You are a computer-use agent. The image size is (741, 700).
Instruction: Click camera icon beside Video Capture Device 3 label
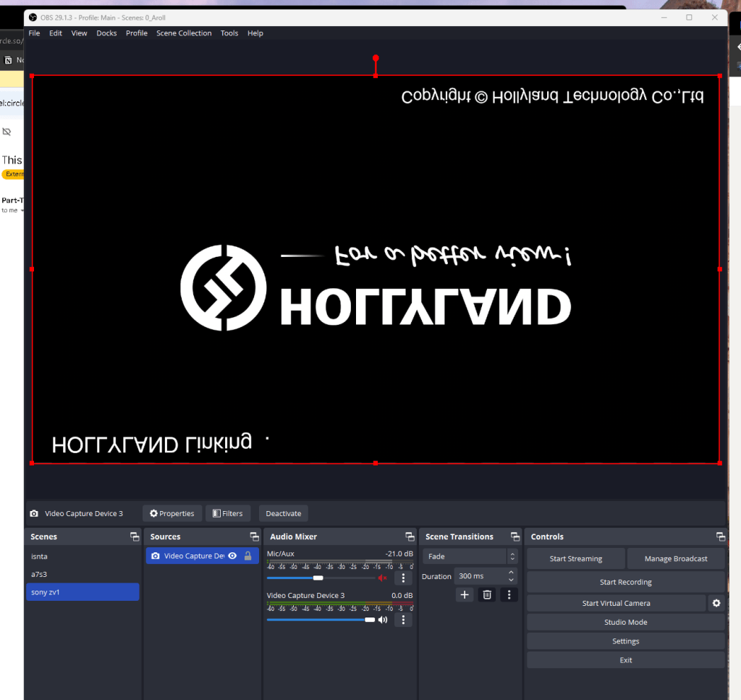click(x=34, y=513)
